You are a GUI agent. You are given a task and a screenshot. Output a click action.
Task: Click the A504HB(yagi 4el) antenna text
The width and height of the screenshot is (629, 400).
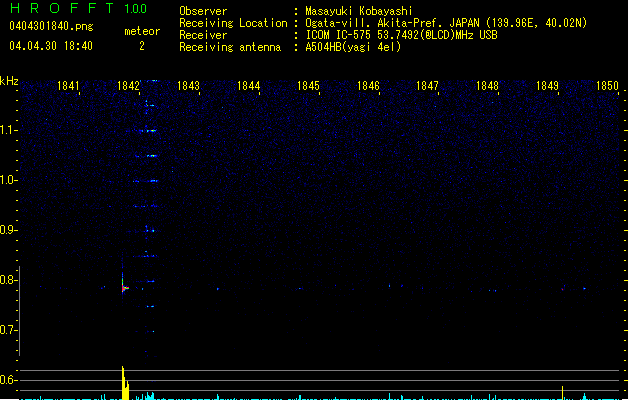click(353, 47)
